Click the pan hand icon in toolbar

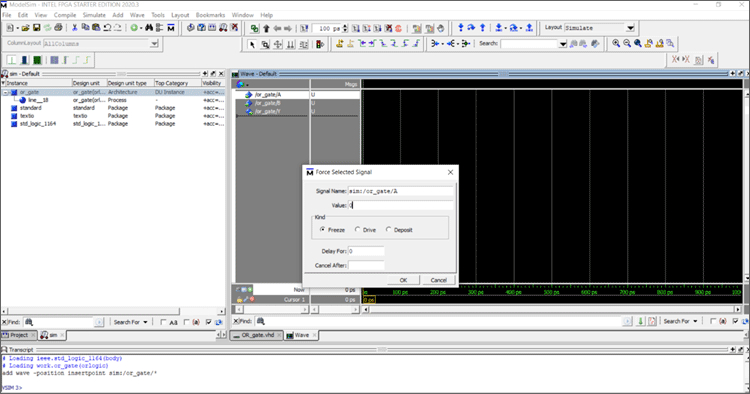pyautogui.click(x=441, y=28)
